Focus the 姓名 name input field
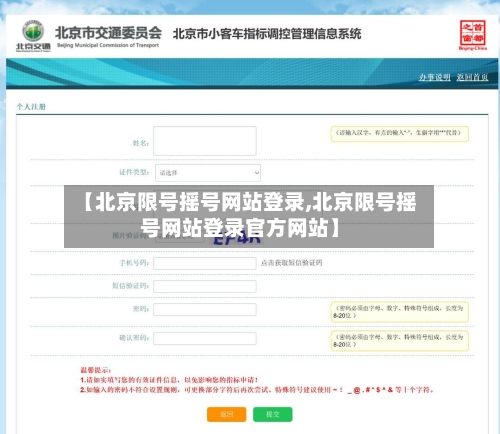 click(205, 141)
